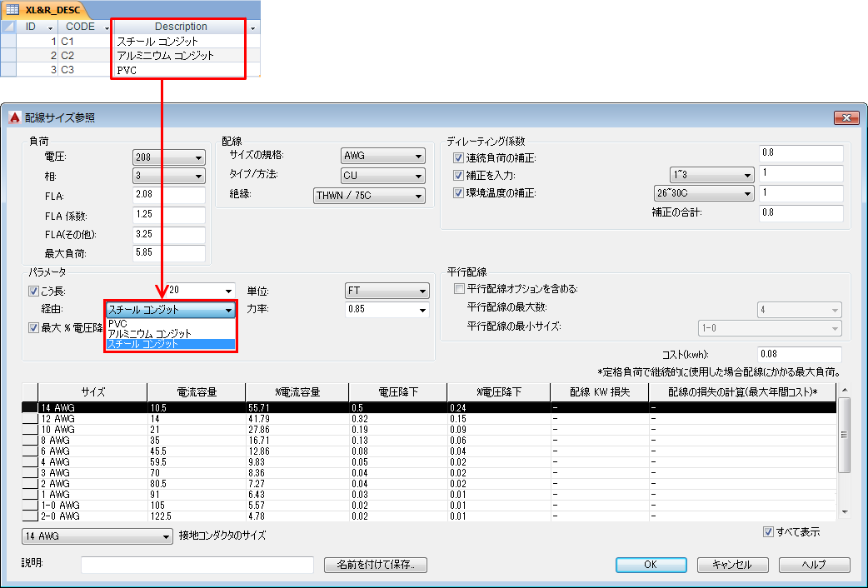Open the サイズの規格 AWG dropdown

click(382, 156)
